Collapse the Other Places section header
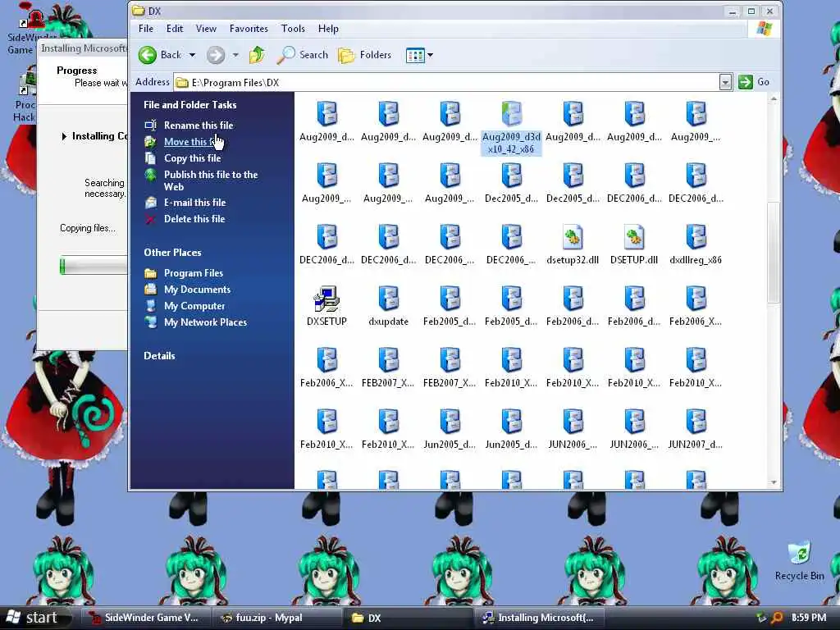The height and width of the screenshot is (630, 840). click(x=172, y=253)
